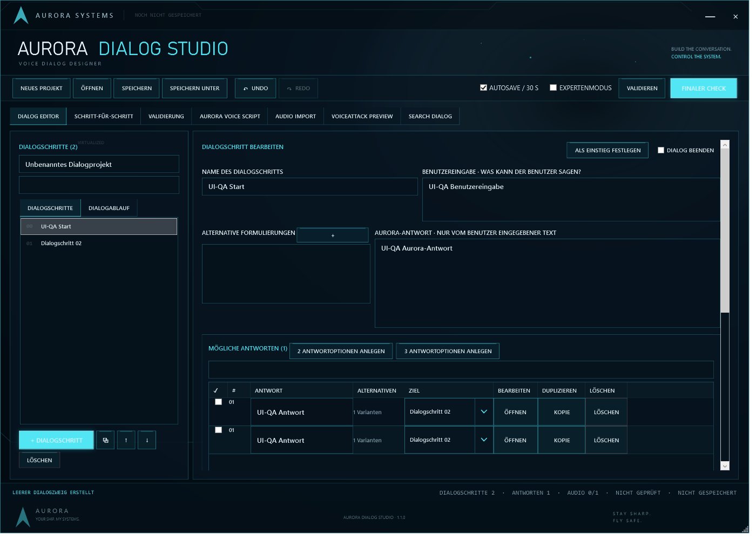
Task: Click the editor panel vertical scrollbar thumb
Action: click(x=725, y=231)
